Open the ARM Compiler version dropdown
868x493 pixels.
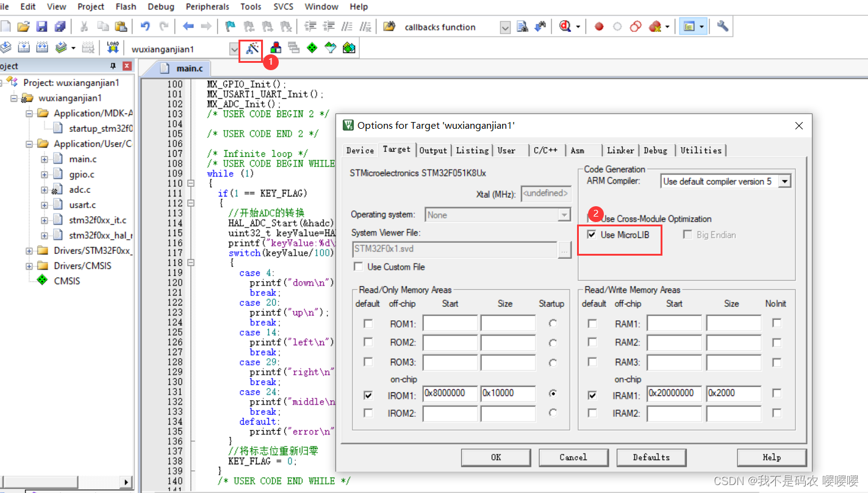click(x=784, y=181)
